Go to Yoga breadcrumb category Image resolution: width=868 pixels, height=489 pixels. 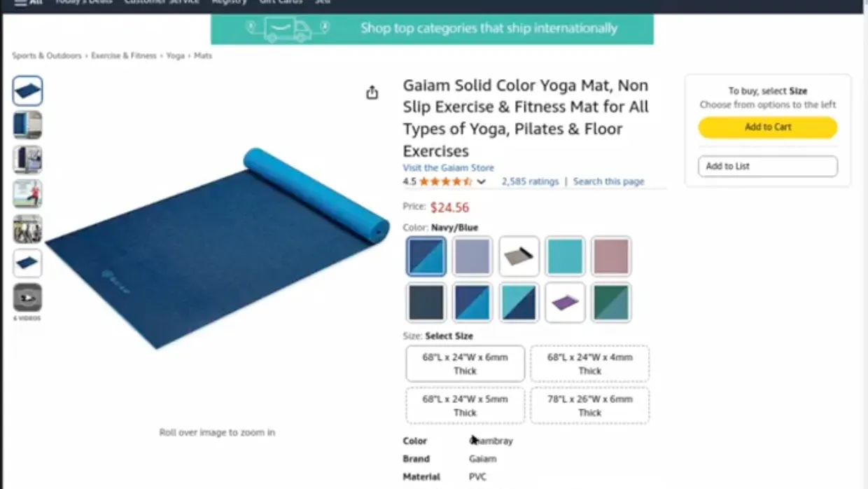tap(175, 55)
